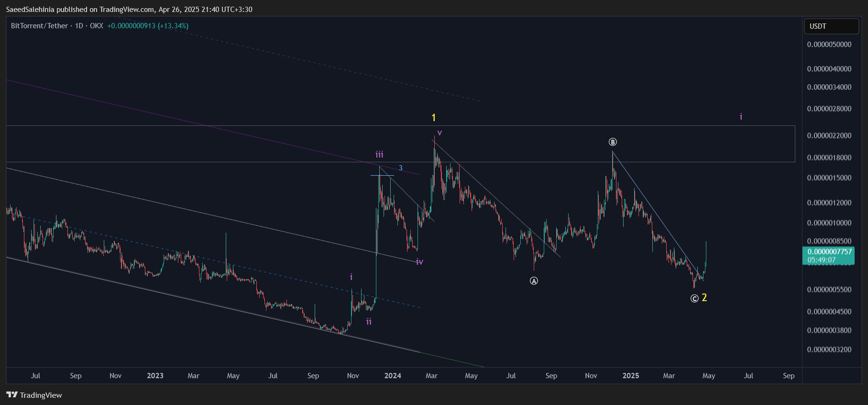Select the +0.0000000913 (+13.34%) change value
This screenshot has width=868, height=405.
pyautogui.click(x=148, y=26)
